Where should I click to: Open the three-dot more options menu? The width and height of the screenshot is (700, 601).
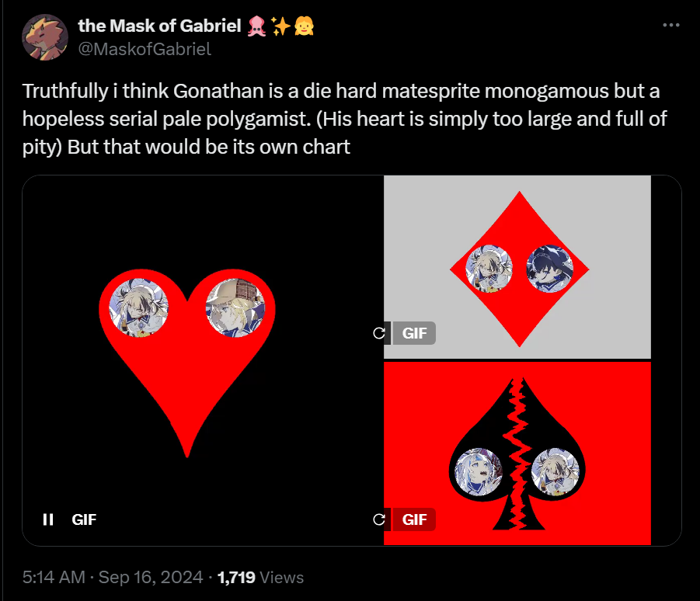pyautogui.click(x=671, y=26)
